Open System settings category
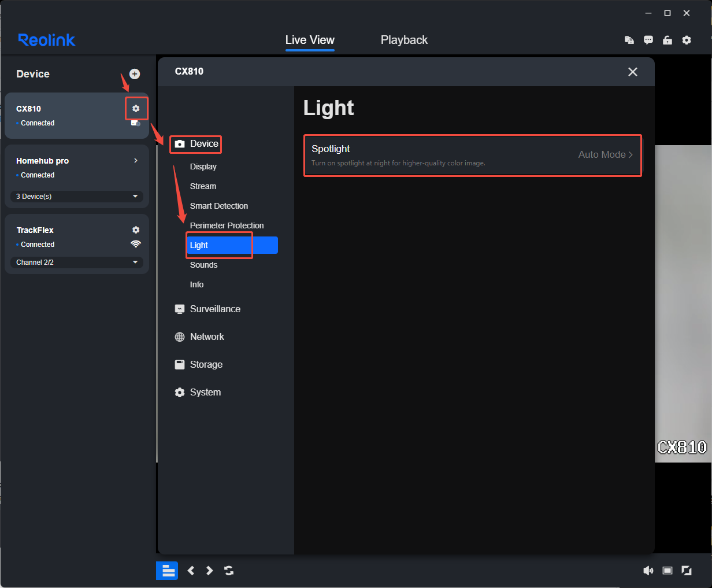The width and height of the screenshot is (712, 588). (198, 392)
